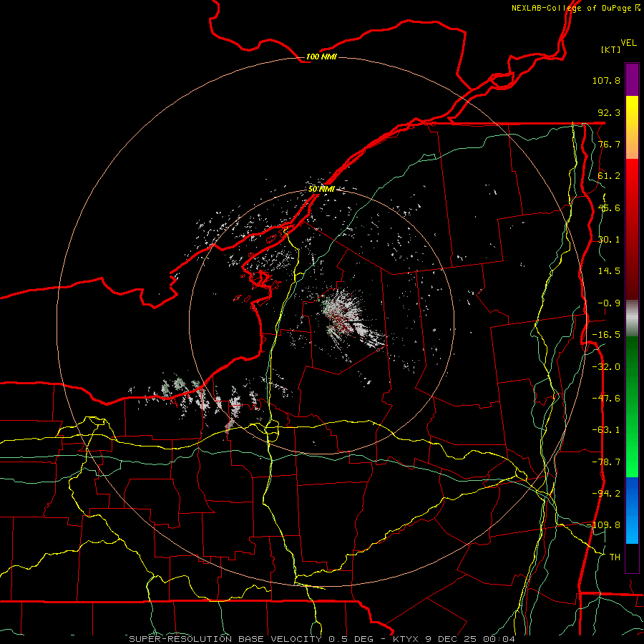Screen dimensions: 644x644
Task: Click the 100 NMI range ring label
Action: [321, 57]
